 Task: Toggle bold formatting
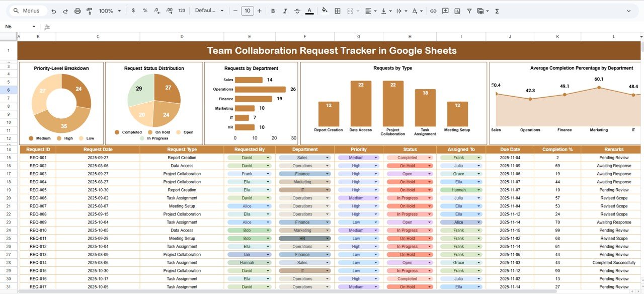click(273, 11)
